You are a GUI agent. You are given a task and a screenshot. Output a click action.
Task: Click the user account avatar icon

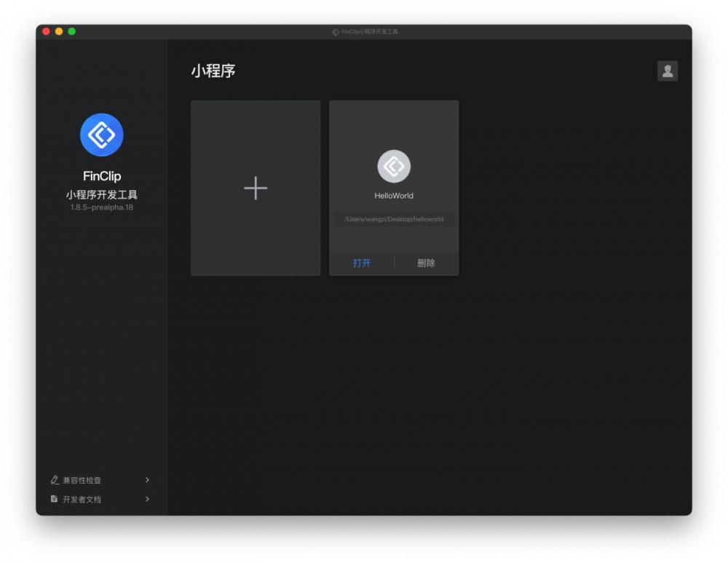click(x=667, y=71)
